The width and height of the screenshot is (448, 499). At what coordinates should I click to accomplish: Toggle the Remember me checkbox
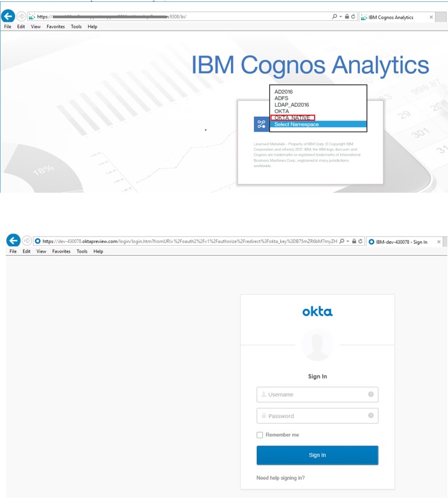pos(260,435)
